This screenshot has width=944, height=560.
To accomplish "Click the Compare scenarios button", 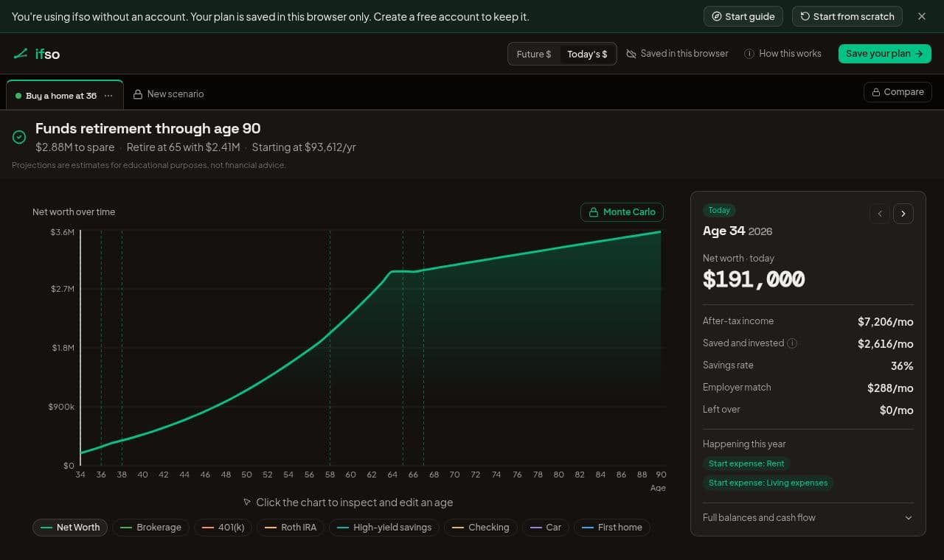I will pos(898,92).
